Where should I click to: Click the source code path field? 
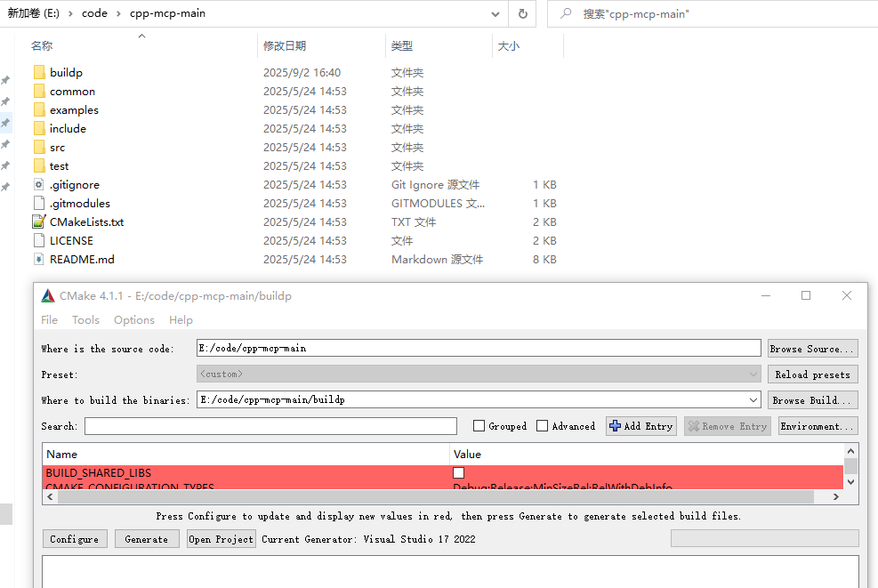tap(479, 348)
